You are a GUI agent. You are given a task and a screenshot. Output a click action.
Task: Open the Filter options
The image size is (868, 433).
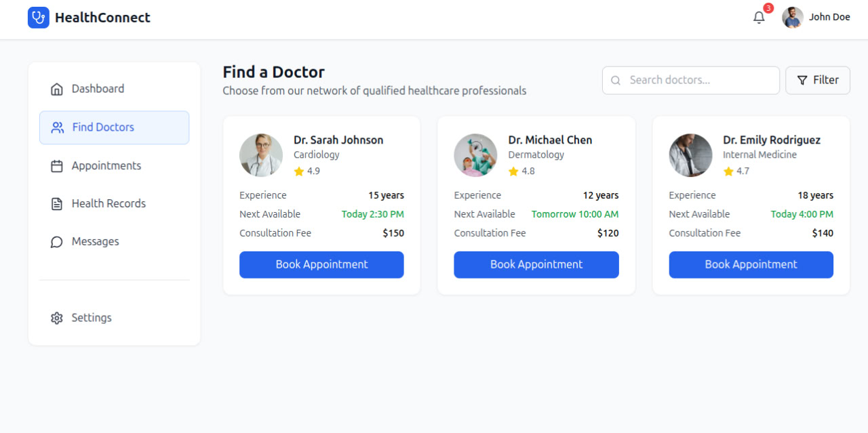818,80
